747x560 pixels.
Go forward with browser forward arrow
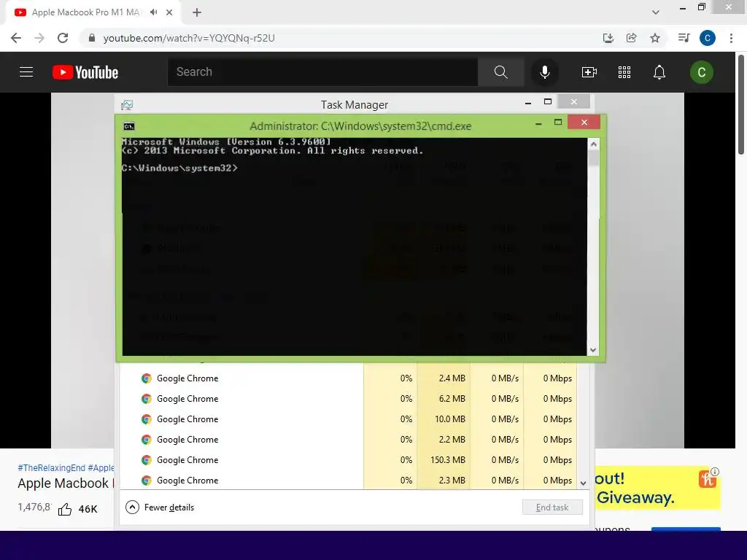pyautogui.click(x=39, y=38)
